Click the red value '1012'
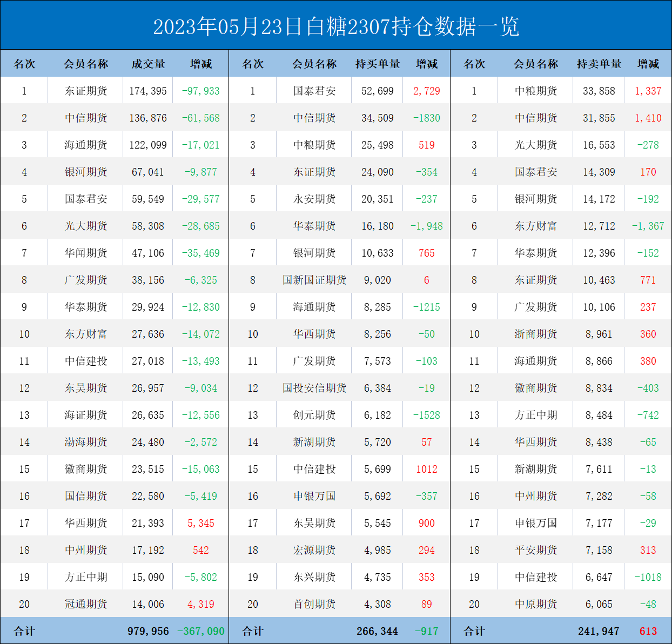This screenshot has height=644, width=672. coord(427,469)
